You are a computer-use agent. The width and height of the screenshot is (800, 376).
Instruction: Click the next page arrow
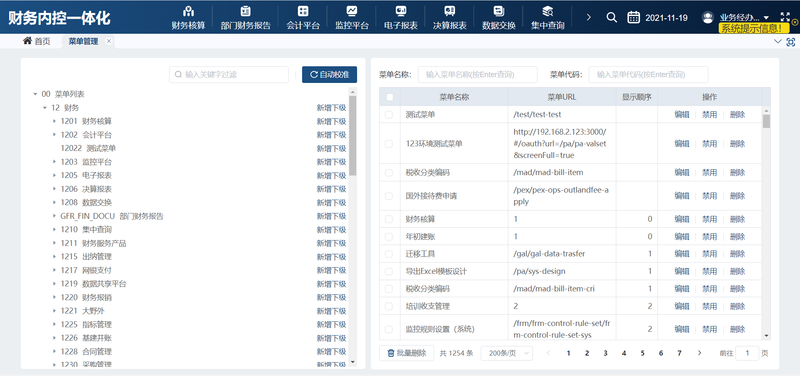click(699, 353)
